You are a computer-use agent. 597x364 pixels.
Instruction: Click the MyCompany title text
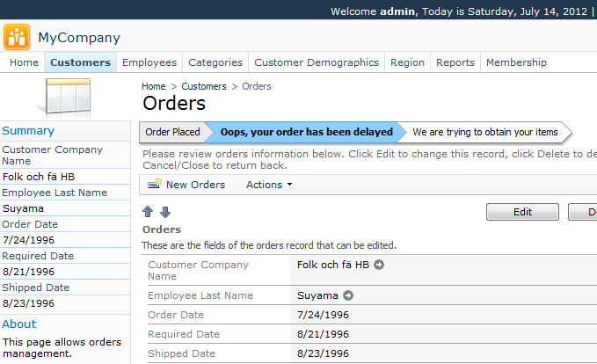tap(79, 37)
